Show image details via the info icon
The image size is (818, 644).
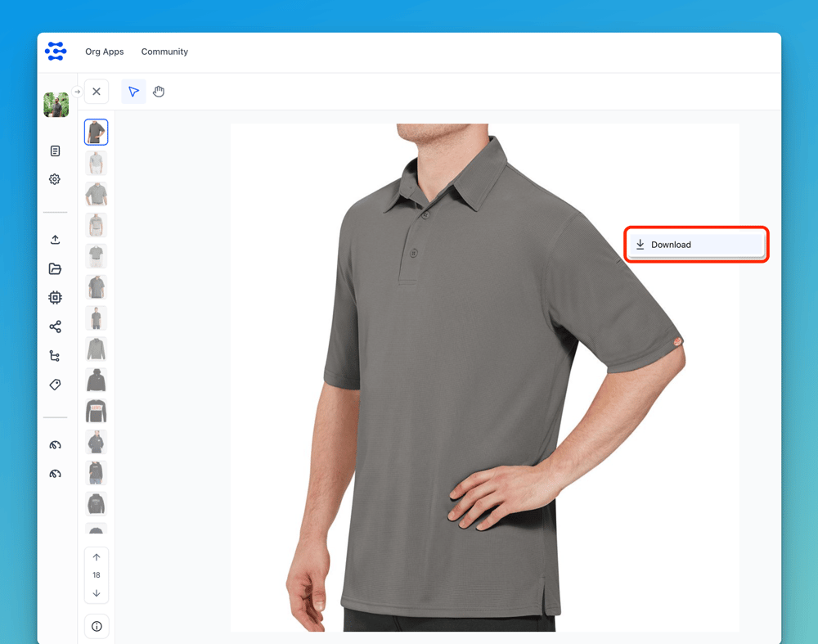(97, 627)
